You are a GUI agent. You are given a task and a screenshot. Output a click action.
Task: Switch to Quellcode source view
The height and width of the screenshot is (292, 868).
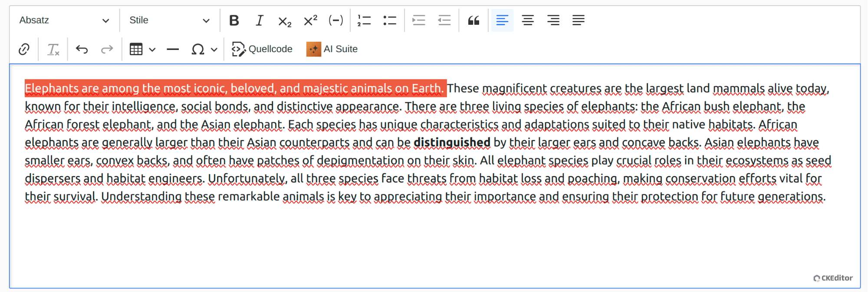pyautogui.click(x=262, y=49)
